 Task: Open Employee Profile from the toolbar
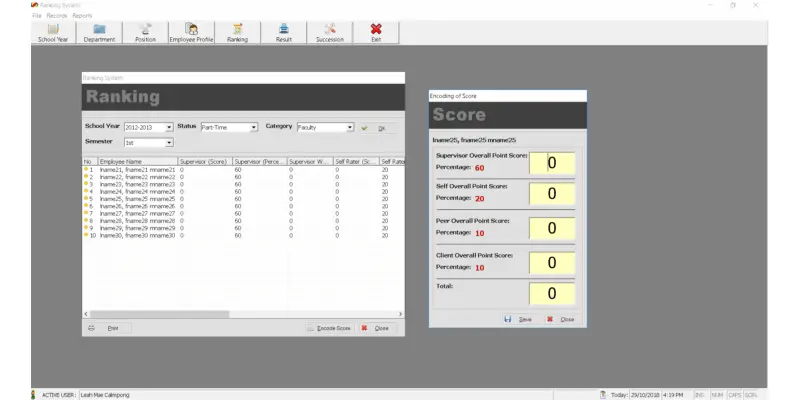(x=191, y=33)
